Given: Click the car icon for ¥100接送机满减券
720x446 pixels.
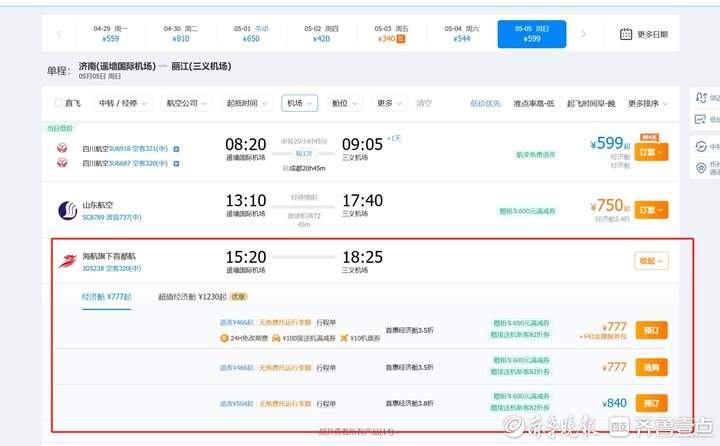Looking at the screenshot, I should [276, 338].
